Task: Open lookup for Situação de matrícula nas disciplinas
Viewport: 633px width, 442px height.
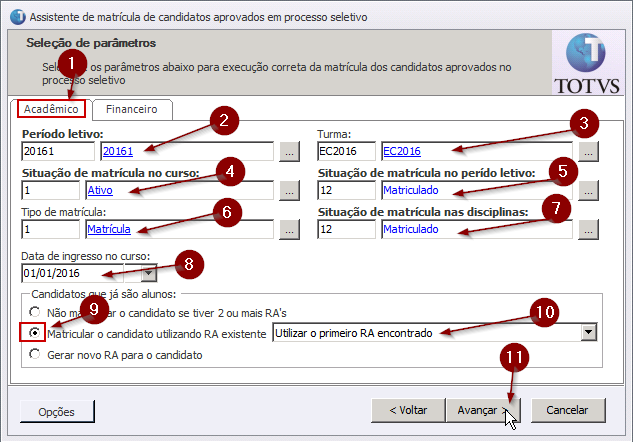Action: 588,230
